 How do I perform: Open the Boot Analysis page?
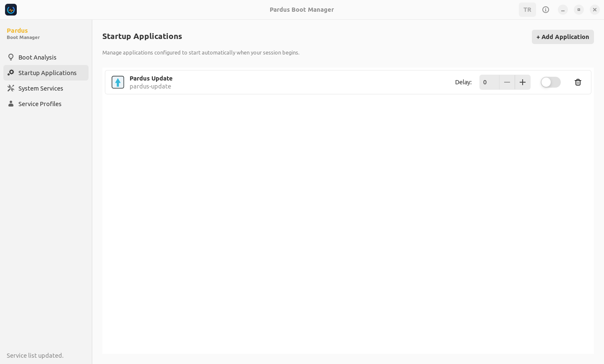point(46,57)
